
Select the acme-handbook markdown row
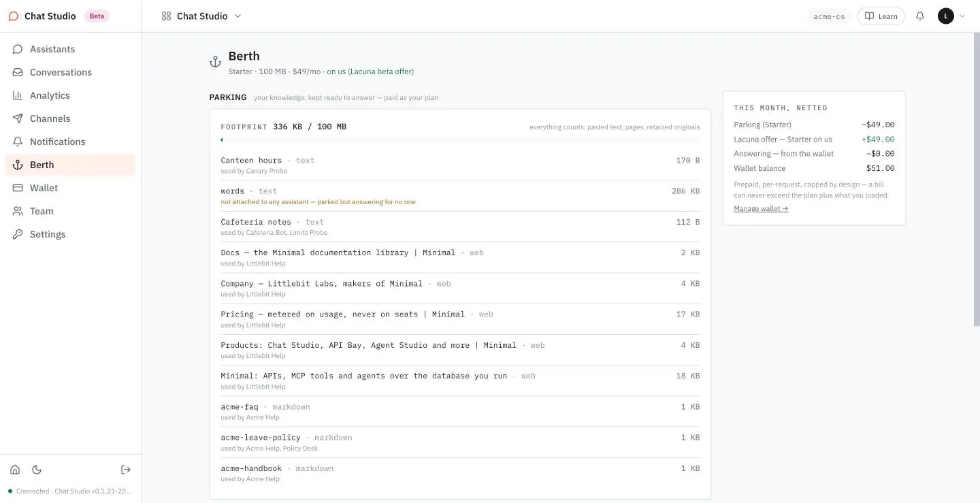click(460, 473)
